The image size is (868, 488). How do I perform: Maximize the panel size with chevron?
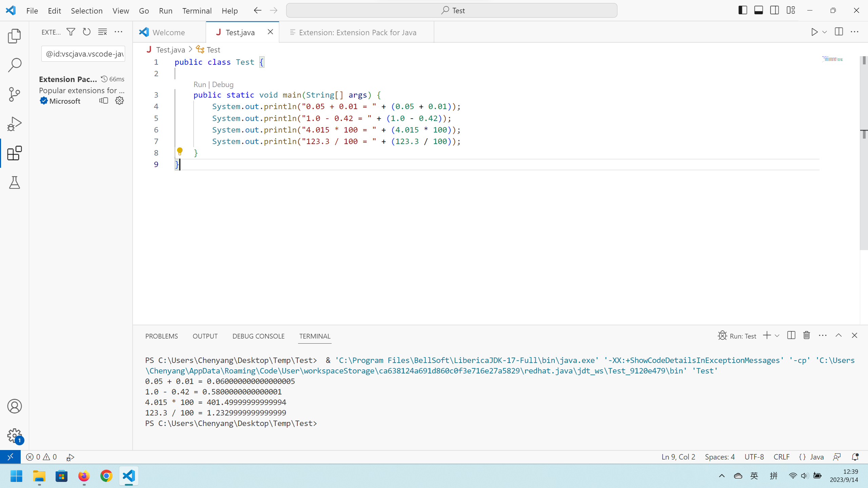(839, 335)
